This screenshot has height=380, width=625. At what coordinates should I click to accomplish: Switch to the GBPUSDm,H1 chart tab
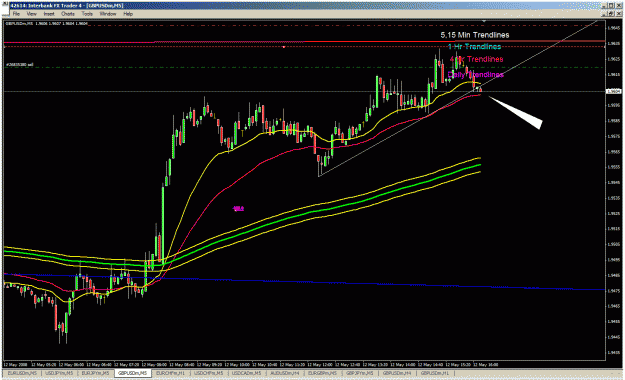(x=435, y=373)
